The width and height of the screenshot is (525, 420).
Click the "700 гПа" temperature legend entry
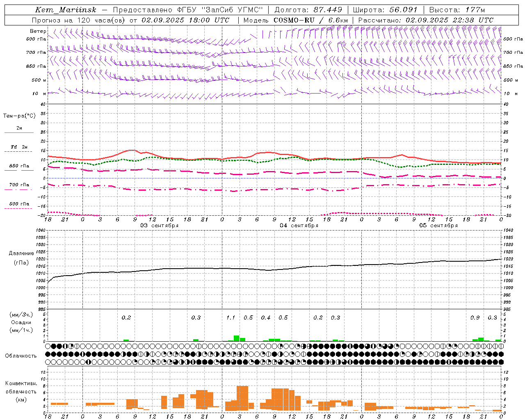(19, 185)
